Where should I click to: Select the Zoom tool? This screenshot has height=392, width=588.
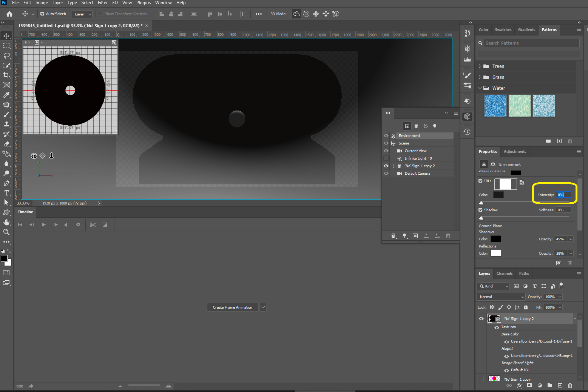[6, 232]
